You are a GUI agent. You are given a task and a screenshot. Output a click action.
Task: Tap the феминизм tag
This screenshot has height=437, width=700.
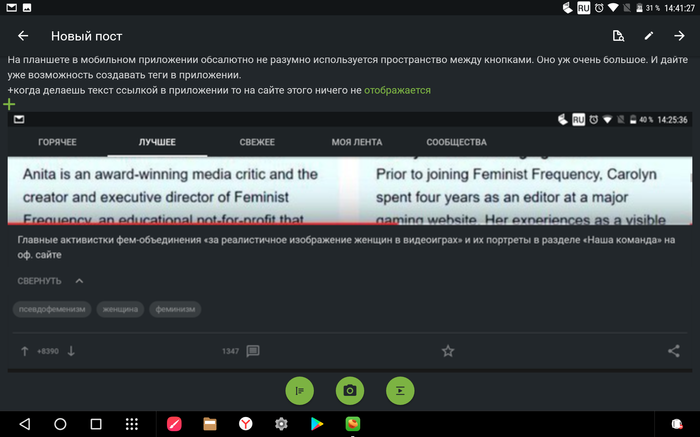coord(175,309)
